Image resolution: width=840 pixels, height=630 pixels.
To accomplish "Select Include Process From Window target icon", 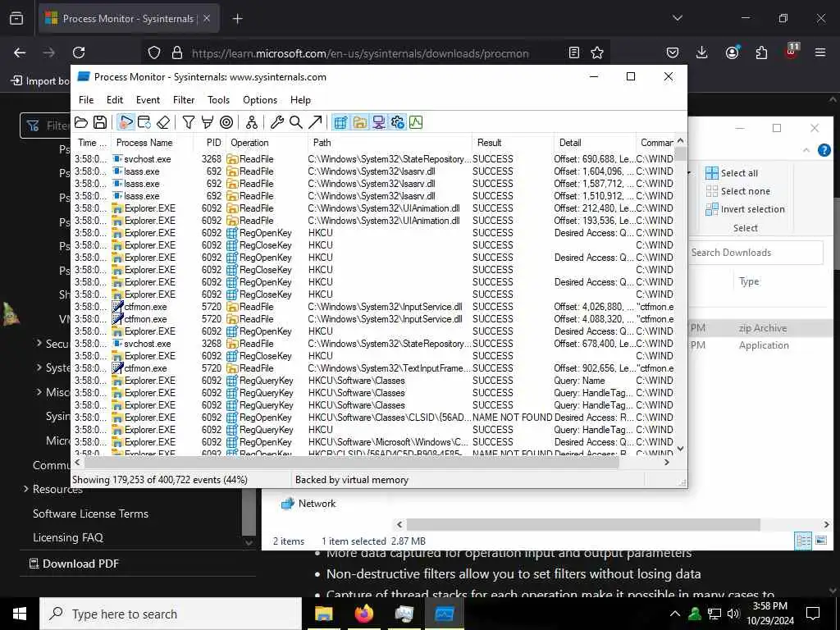I will (x=226, y=123).
